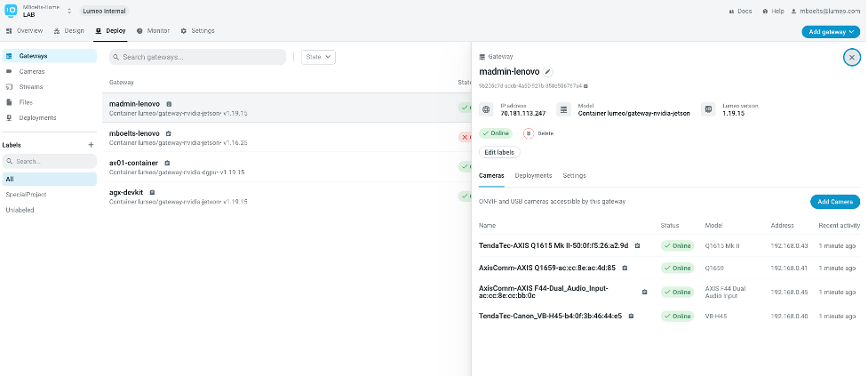
Task: Switch to the Overview tab
Action: tap(24, 31)
